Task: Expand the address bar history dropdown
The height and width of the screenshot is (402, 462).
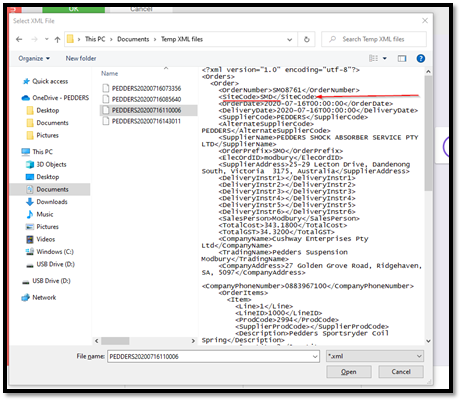Action: tap(290, 39)
